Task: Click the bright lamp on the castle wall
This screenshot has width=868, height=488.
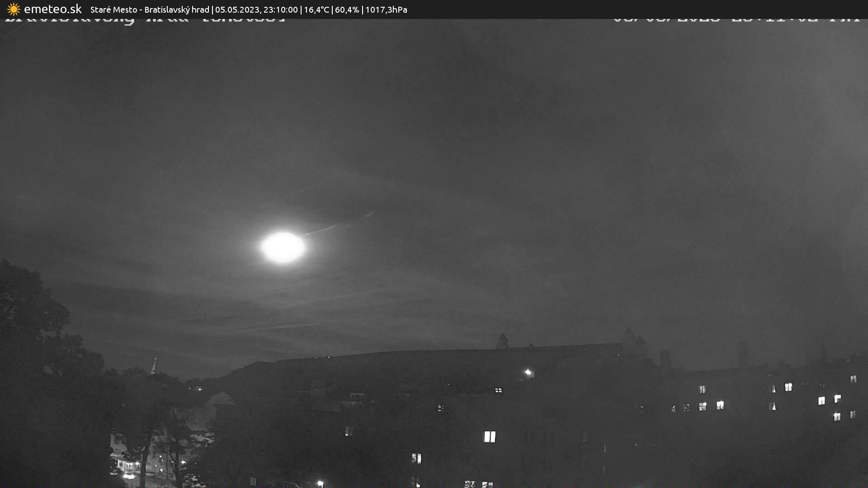Action: click(528, 372)
